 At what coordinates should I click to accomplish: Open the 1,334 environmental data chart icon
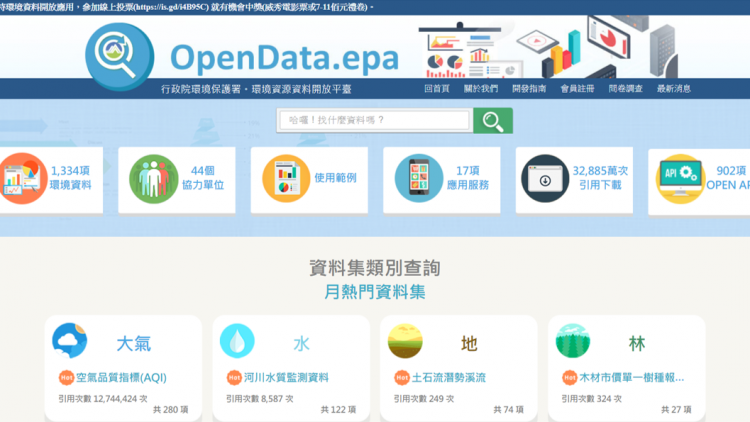[x=22, y=178]
